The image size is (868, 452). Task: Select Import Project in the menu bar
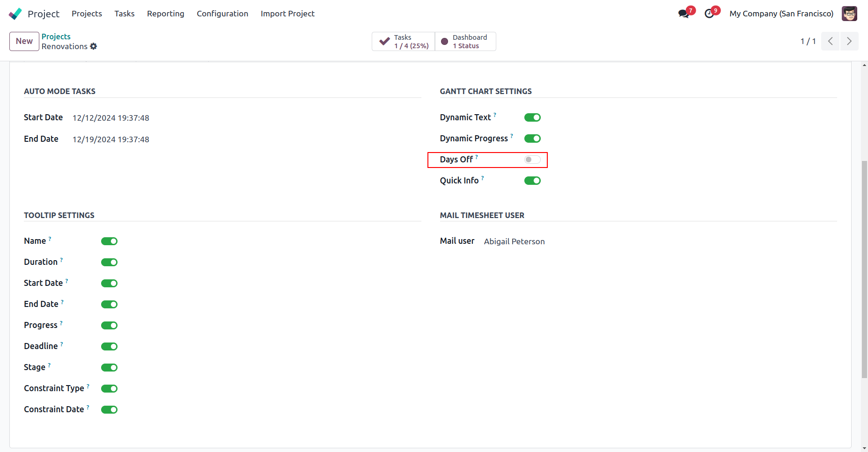tap(287, 14)
